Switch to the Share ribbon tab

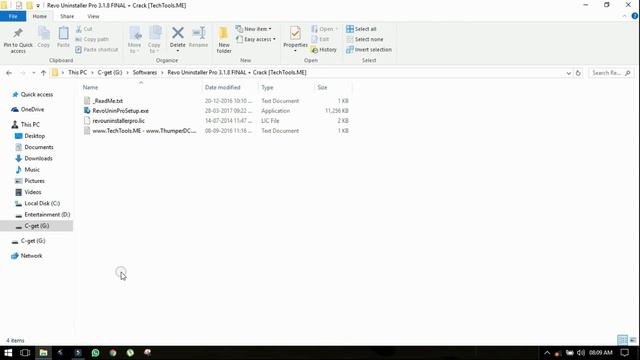67,16
